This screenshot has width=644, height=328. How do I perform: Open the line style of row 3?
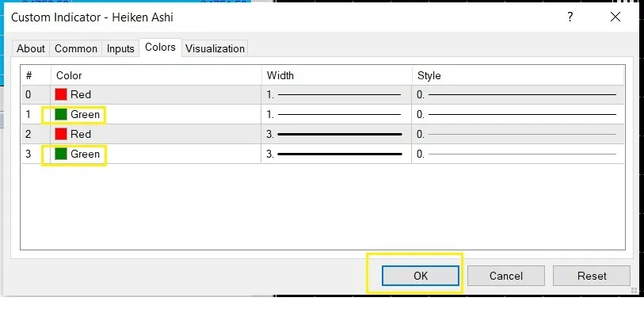click(518, 154)
